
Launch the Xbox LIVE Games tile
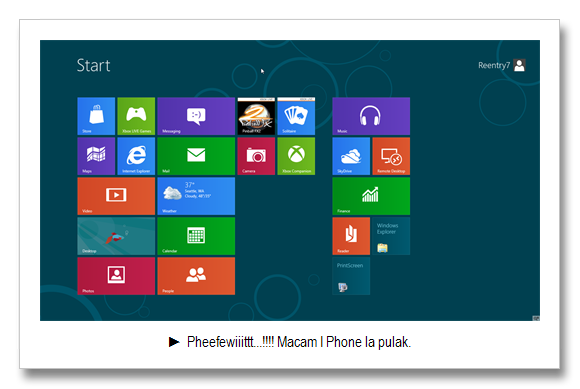(136, 116)
